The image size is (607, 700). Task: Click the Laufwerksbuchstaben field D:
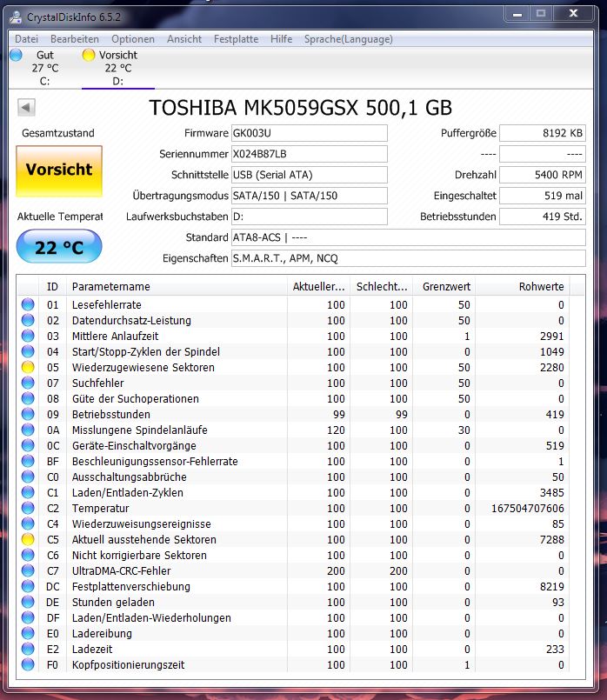(x=310, y=217)
